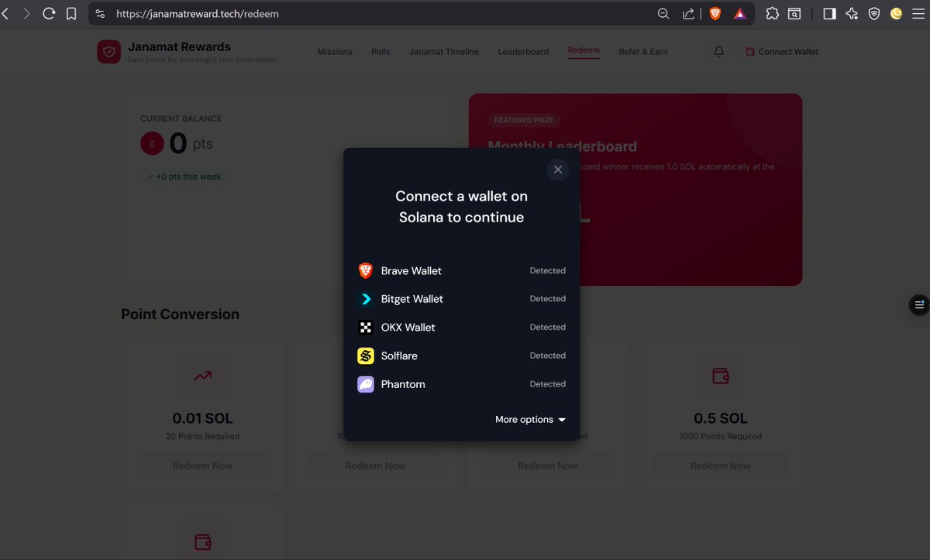Click the Janamat Rewards title text

tap(180, 46)
